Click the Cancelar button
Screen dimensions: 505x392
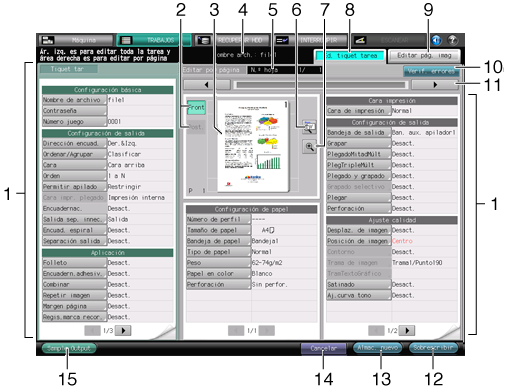coord(323,348)
